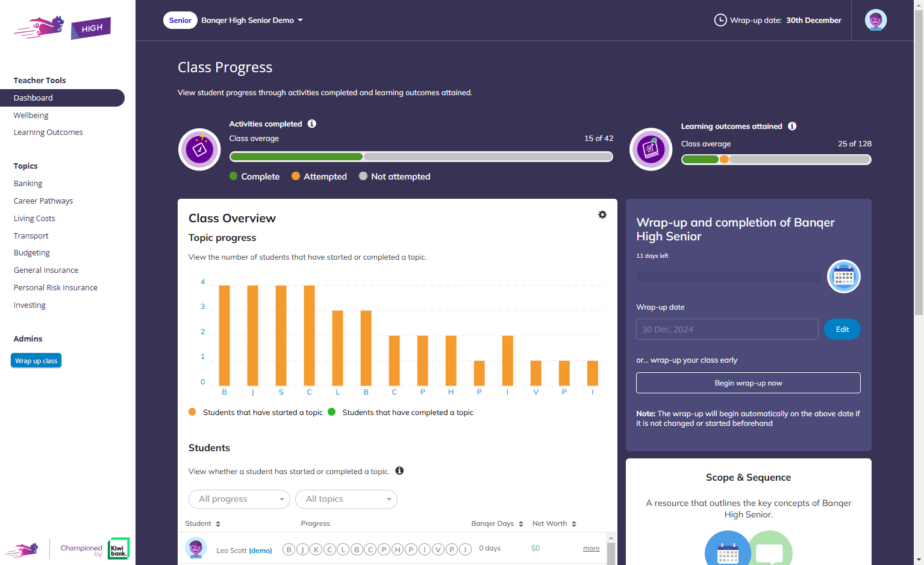Image resolution: width=924 pixels, height=565 pixels.
Task: Click the calendar icon in the Wrap-up panel
Action: (844, 276)
